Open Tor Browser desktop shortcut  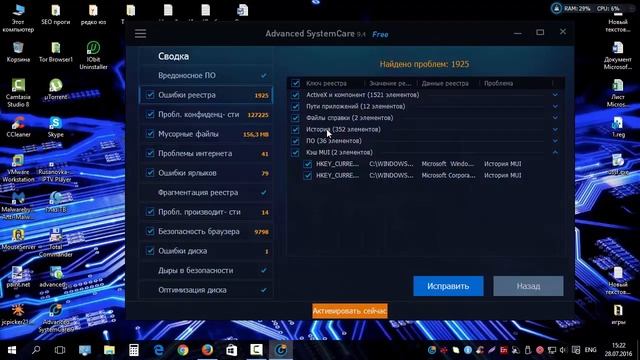[x=56, y=51]
